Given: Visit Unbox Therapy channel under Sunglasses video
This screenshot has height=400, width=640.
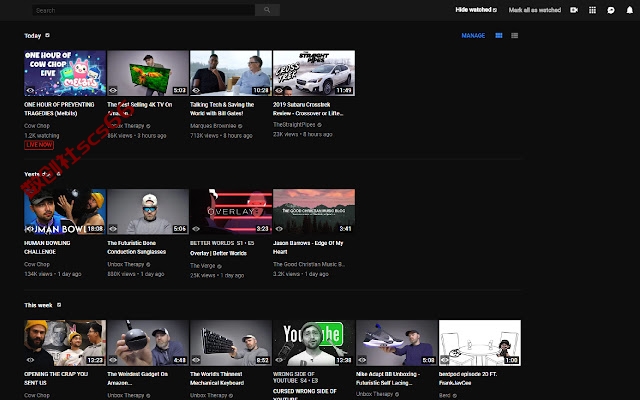Looking at the screenshot, I should [126, 264].
